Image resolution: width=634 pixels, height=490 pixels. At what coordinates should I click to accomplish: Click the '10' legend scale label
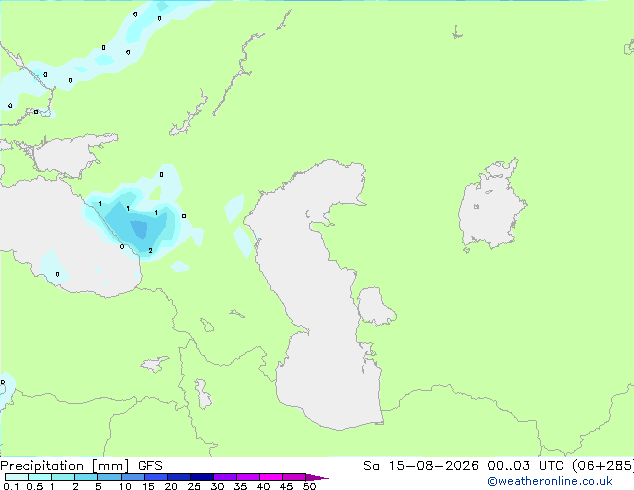click(x=125, y=486)
